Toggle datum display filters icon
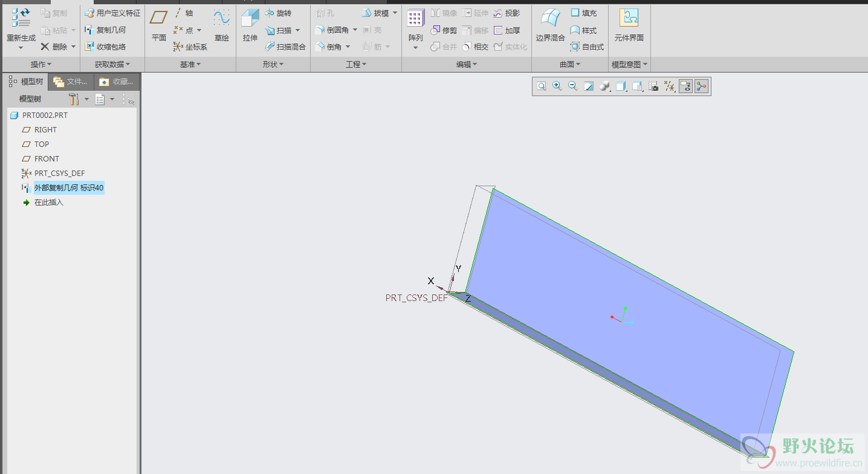868x474 pixels. click(669, 86)
